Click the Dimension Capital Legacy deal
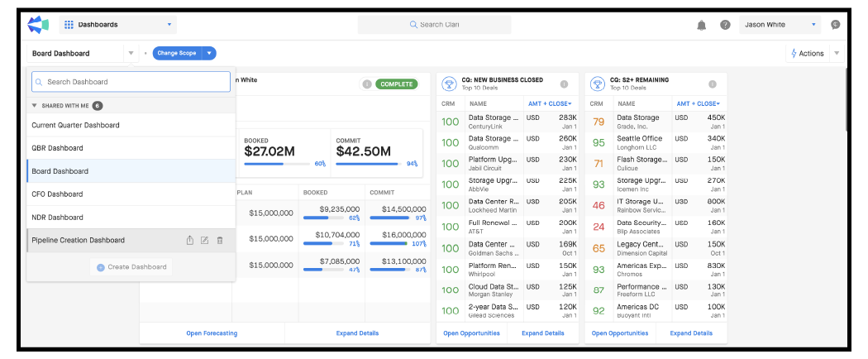This screenshot has width=868, height=359. pyautogui.click(x=656, y=248)
